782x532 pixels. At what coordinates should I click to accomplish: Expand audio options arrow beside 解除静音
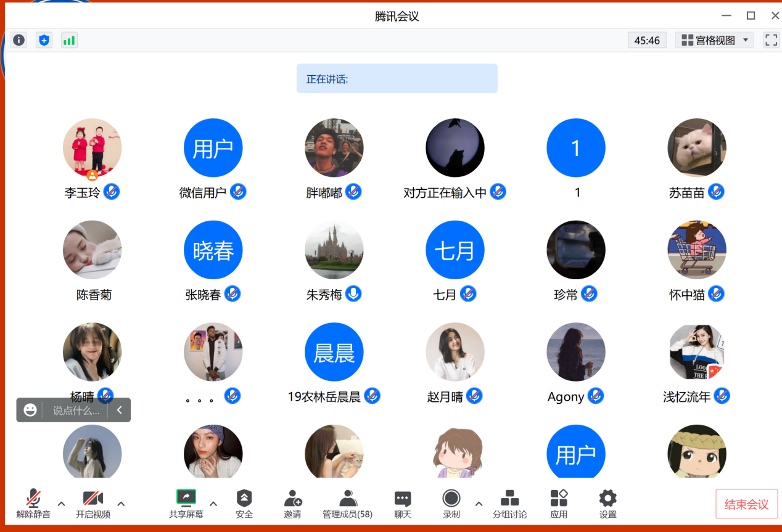click(62, 504)
